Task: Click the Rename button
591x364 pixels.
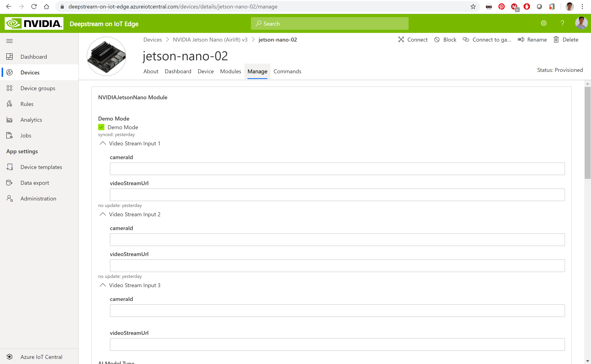Action: [532, 40]
